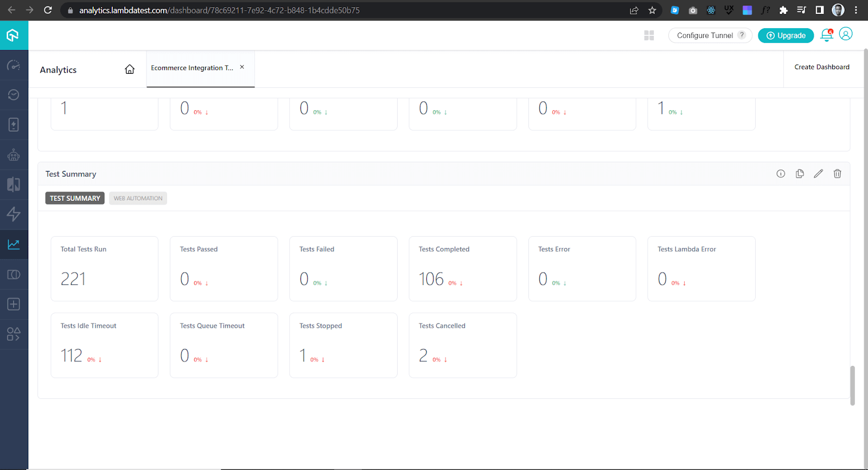Open the real device lightning sidebar icon

[14, 125]
